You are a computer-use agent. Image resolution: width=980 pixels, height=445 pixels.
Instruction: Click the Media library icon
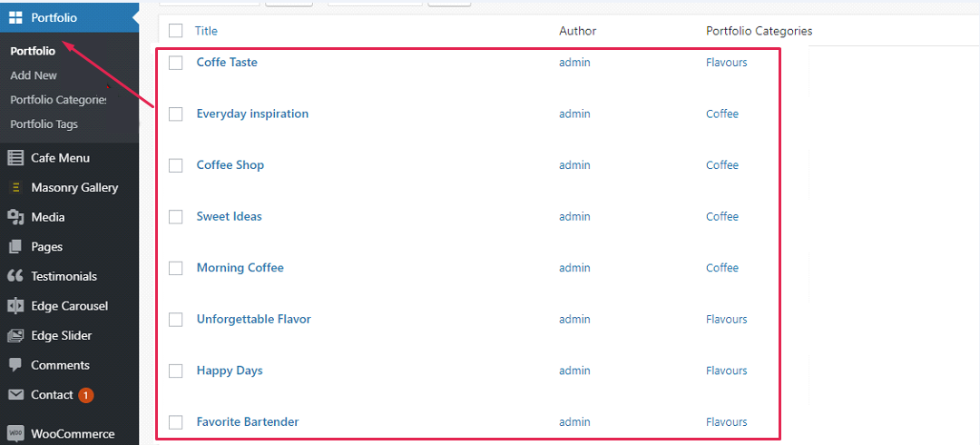[15, 217]
